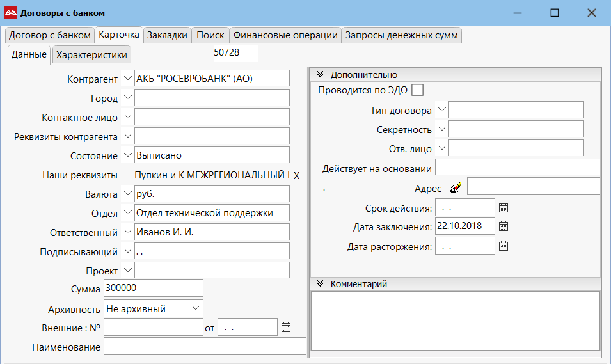Collapse the Комментарий section
The height and width of the screenshot is (364, 611).
point(321,284)
